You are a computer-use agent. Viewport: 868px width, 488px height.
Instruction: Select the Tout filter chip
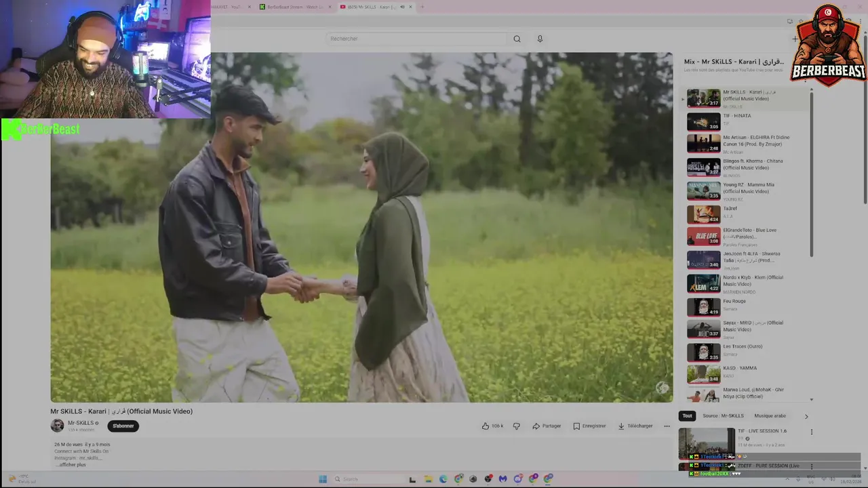687,415
